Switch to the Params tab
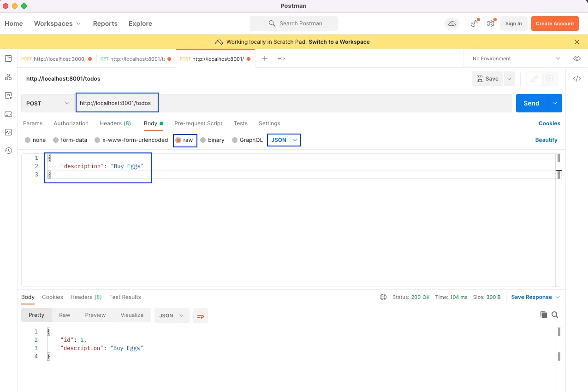The width and height of the screenshot is (588, 392). [x=33, y=123]
